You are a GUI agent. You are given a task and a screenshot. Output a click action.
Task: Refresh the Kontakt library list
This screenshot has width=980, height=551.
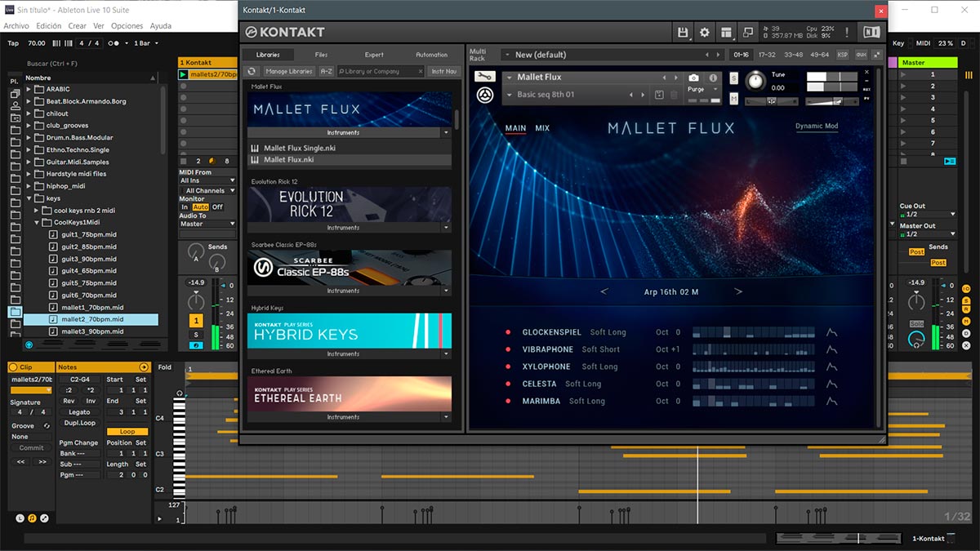click(x=252, y=71)
